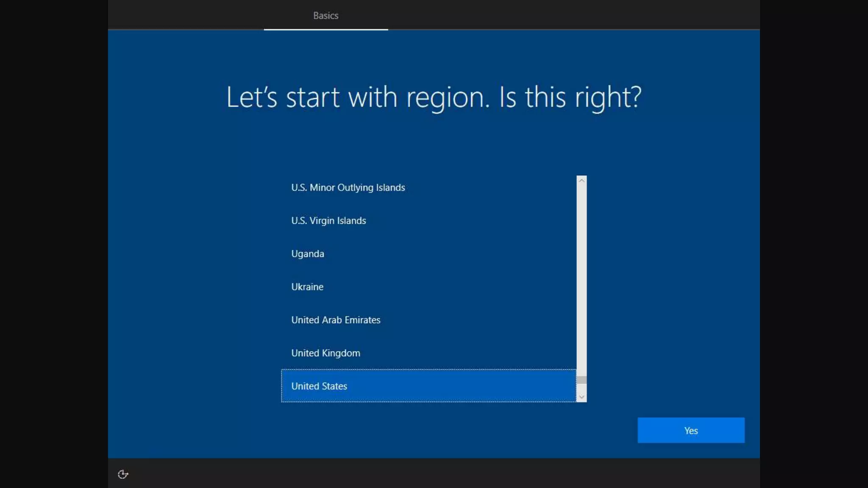Confirm region with the Yes button
The image size is (868, 488).
tap(690, 430)
